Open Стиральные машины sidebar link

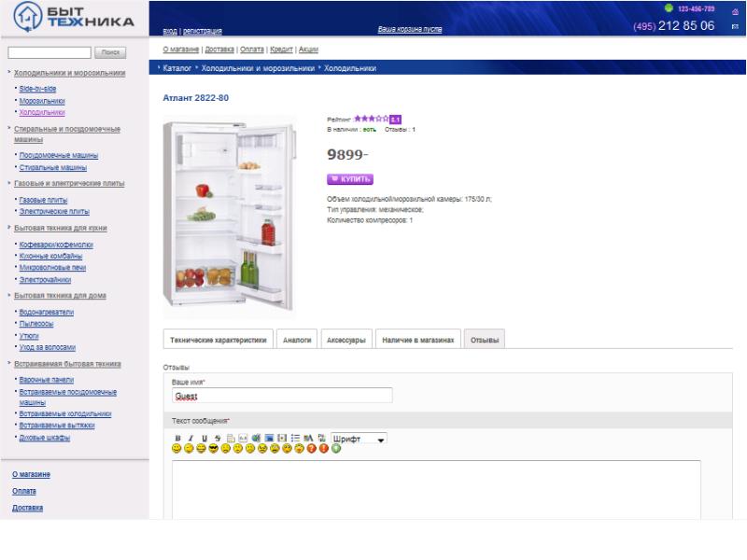pos(53,167)
